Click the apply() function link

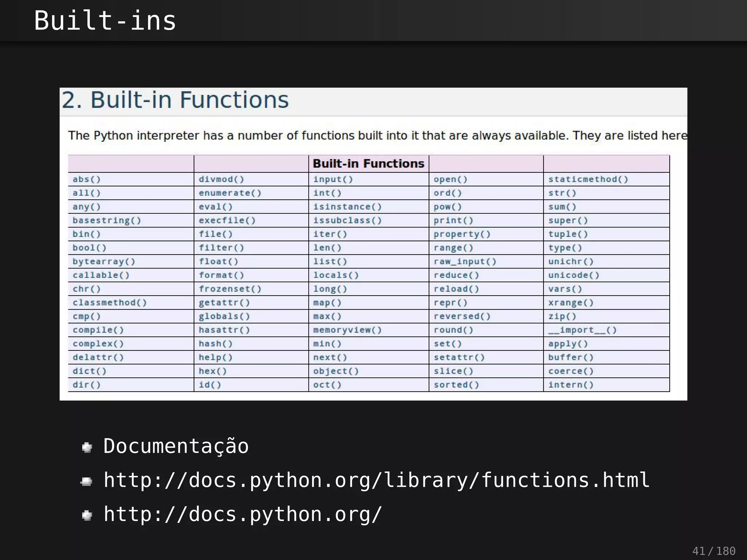click(x=568, y=344)
